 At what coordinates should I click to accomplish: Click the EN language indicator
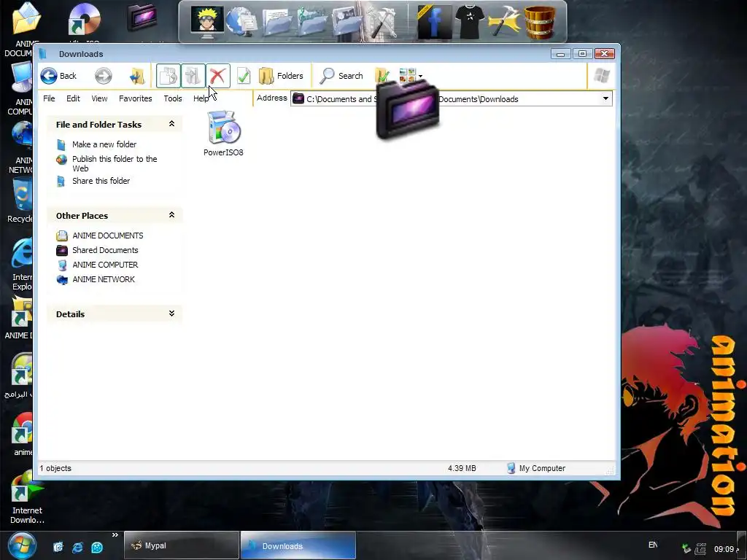653,545
